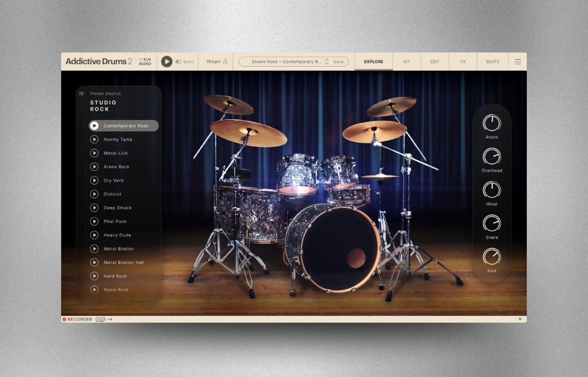Select the Metal Blaster preset name
Screen dimensions: 588x377
(x=118, y=249)
